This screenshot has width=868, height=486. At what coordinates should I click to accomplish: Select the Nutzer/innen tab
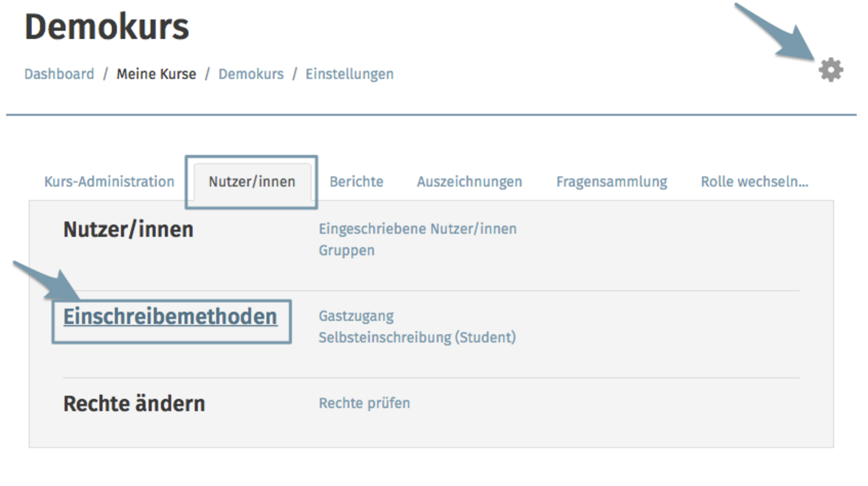252,182
